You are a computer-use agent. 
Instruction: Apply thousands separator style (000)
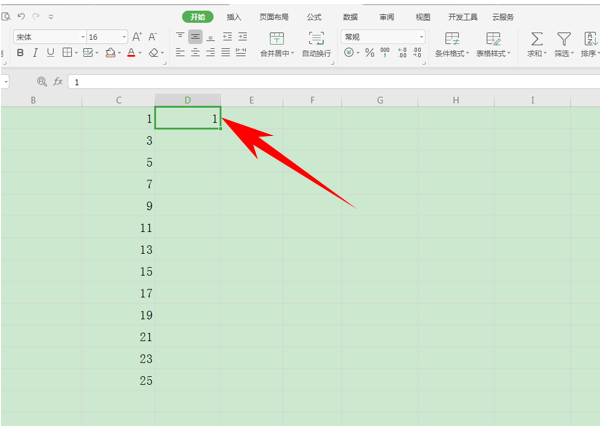(385, 52)
